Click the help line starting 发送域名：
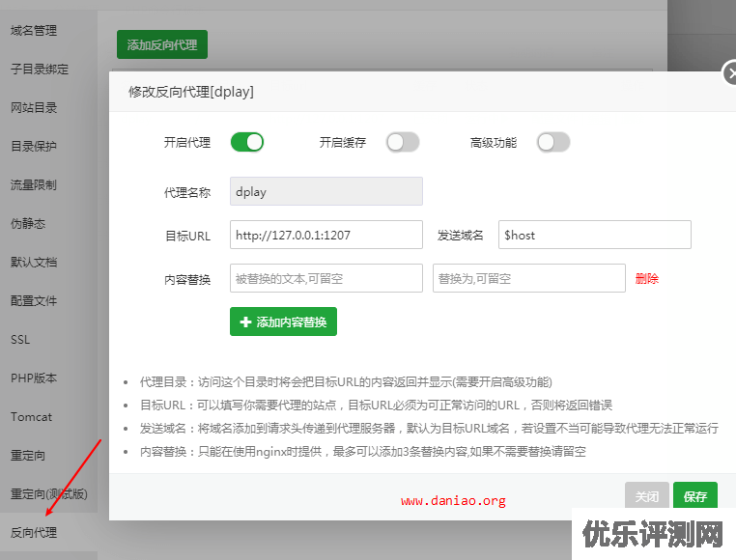Viewport: 736px width, 560px height. point(429,428)
